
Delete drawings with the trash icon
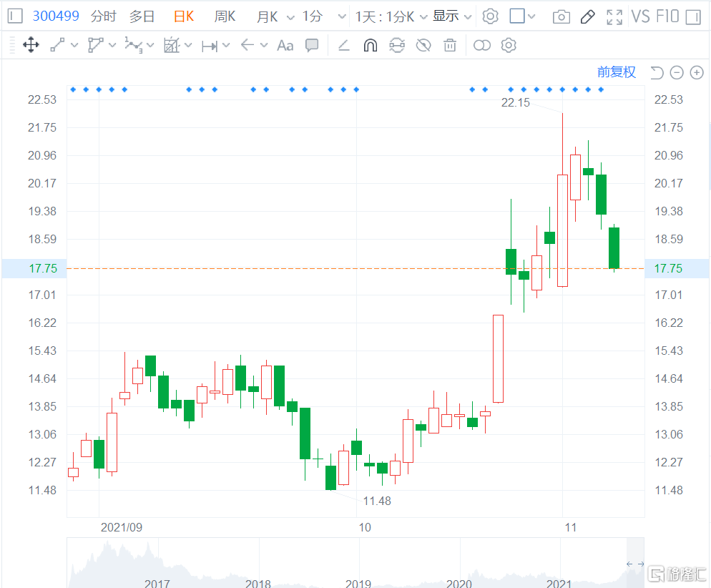click(x=450, y=45)
